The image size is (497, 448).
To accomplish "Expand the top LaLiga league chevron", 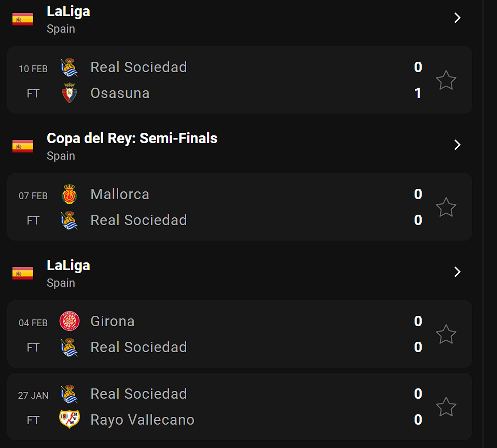I will tap(457, 18).
